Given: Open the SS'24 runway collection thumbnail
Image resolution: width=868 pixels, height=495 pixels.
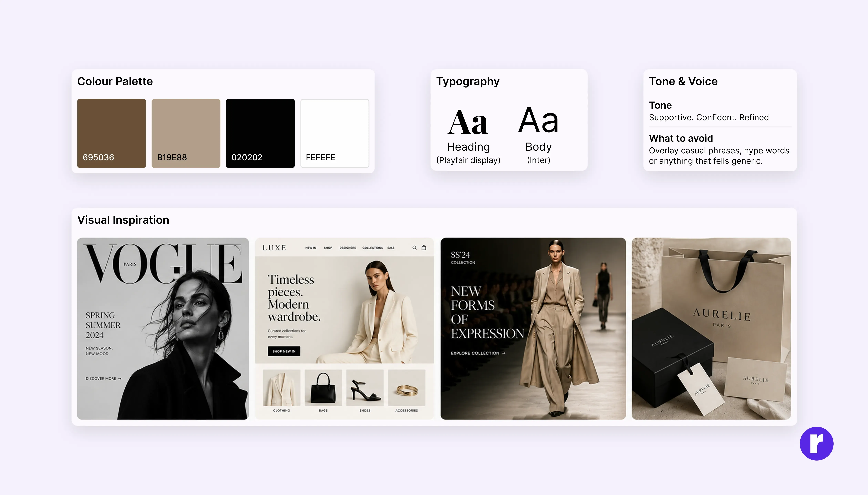Looking at the screenshot, I should point(533,328).
